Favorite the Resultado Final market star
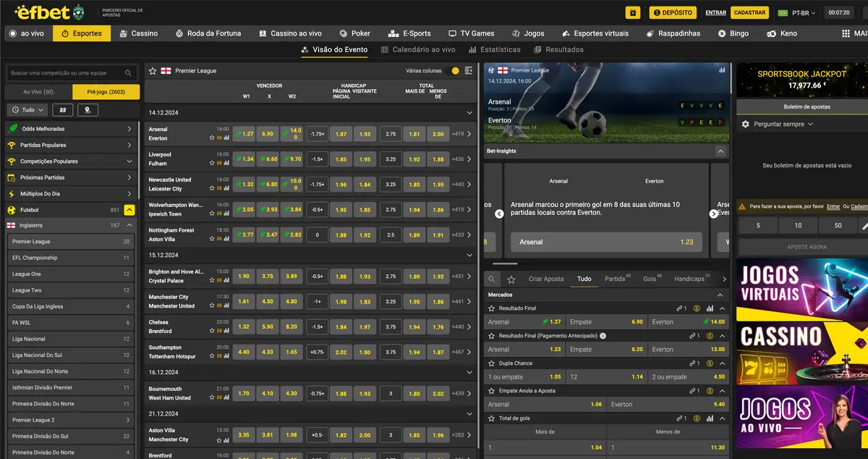The width and height of the screenshot is (868, 459). point(492,308)
